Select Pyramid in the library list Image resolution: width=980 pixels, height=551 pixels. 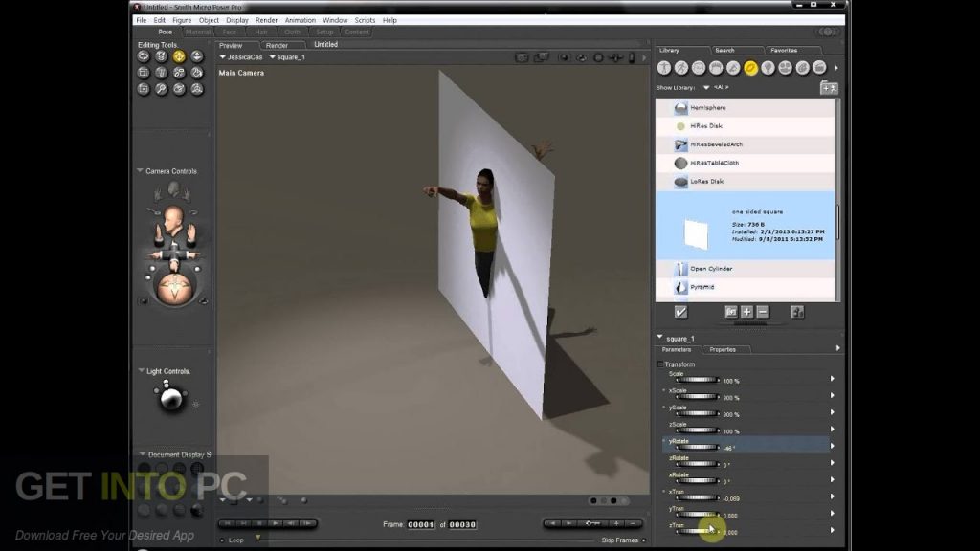click(745, 287)
